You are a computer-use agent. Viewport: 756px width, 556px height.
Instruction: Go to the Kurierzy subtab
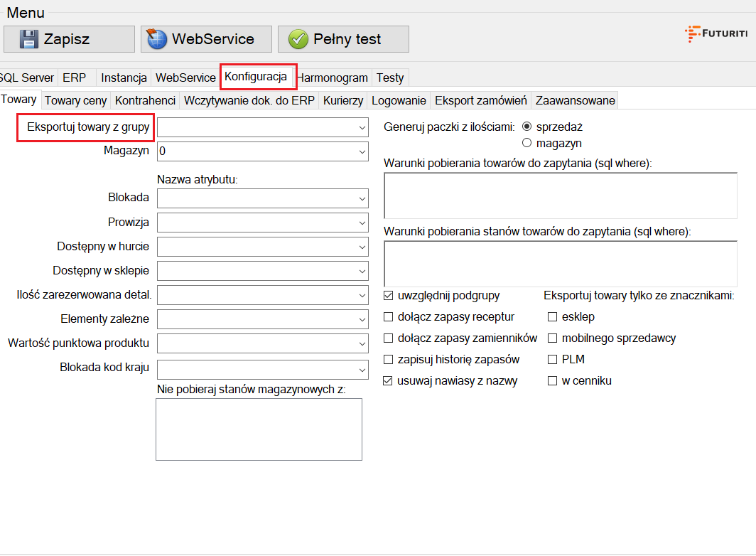click(x=343, y=100)
